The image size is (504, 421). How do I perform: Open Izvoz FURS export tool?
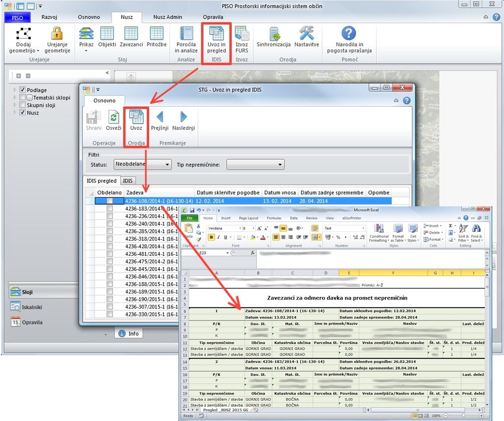pos(242,40)
